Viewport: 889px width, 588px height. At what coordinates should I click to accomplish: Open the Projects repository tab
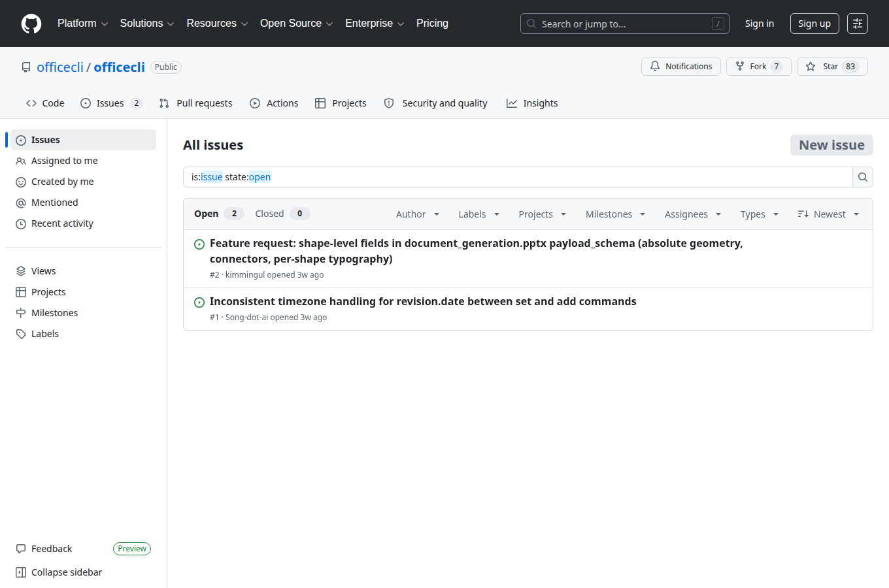341,103
